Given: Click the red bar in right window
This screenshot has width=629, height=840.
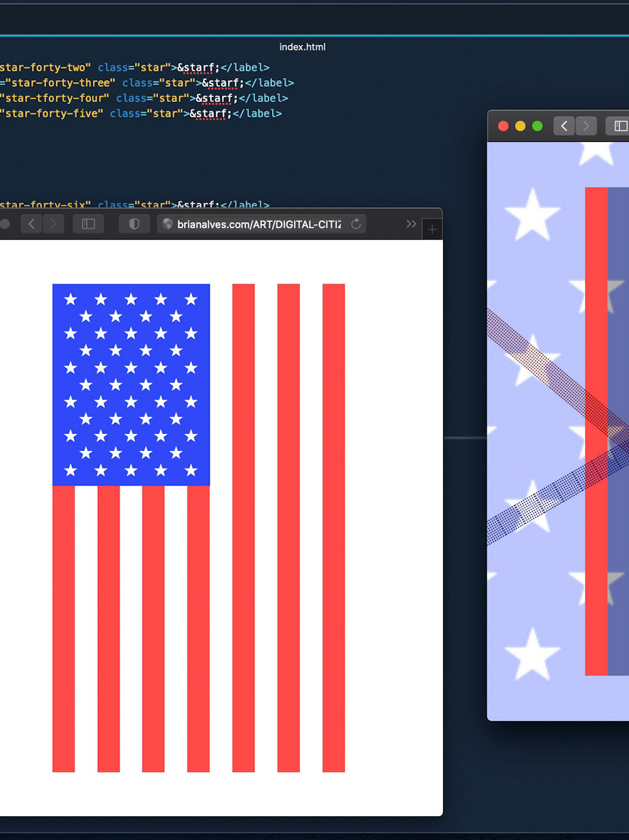Looking at the screenshot, I should coord(596,431).
